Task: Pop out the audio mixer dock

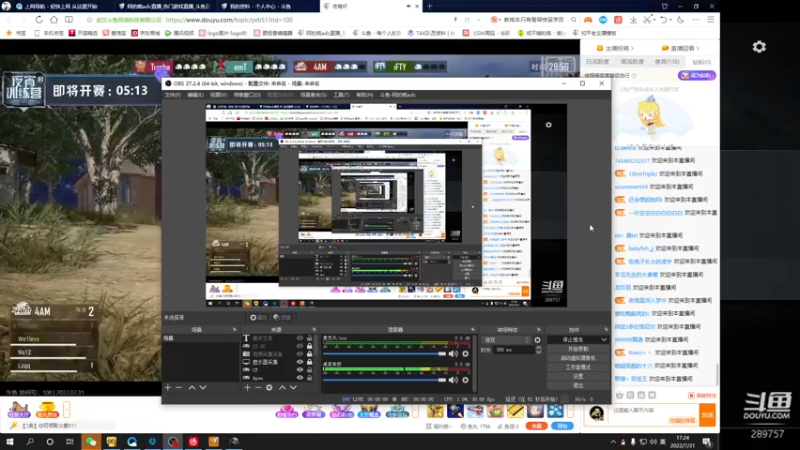Action: [473, 330]
